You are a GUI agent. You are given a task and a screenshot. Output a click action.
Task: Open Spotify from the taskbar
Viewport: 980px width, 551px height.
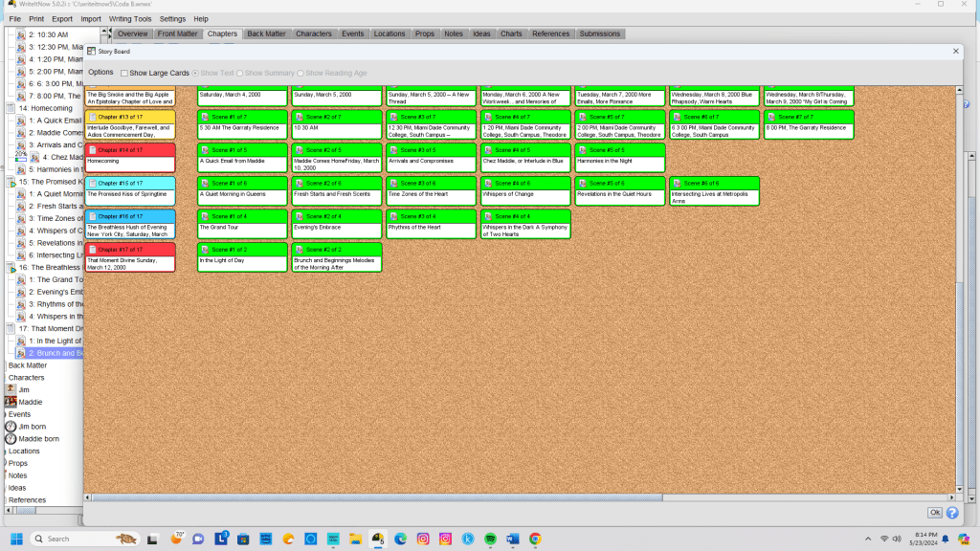click(491, 540)
